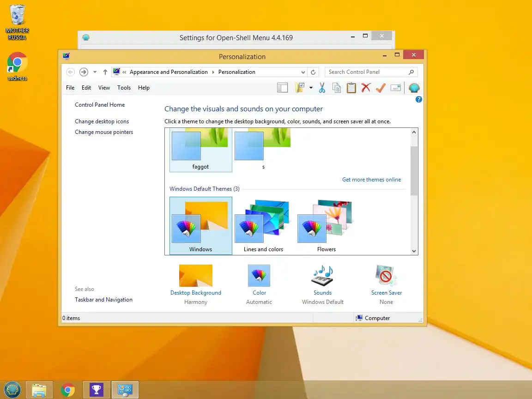This screenshot has height=399, width=532.
Task: Click Get more themes online link
Action: click(x=371, y=180)
